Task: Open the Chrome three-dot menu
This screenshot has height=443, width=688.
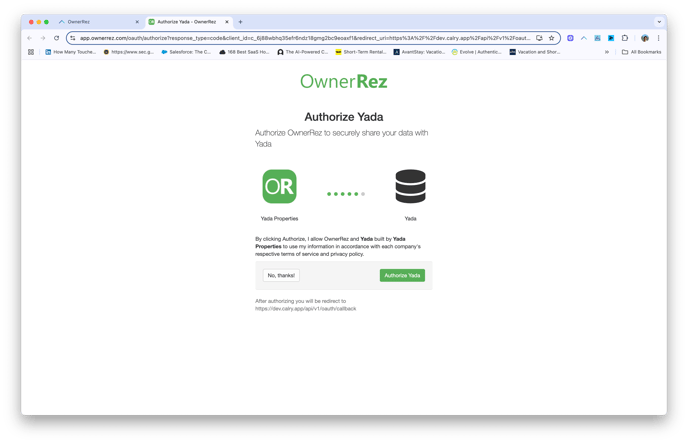Action: 658,38
